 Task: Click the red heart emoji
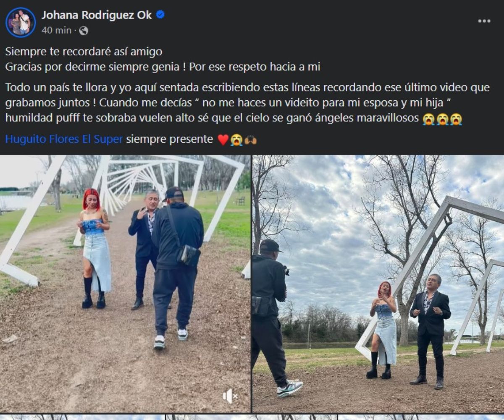(223, 140)
